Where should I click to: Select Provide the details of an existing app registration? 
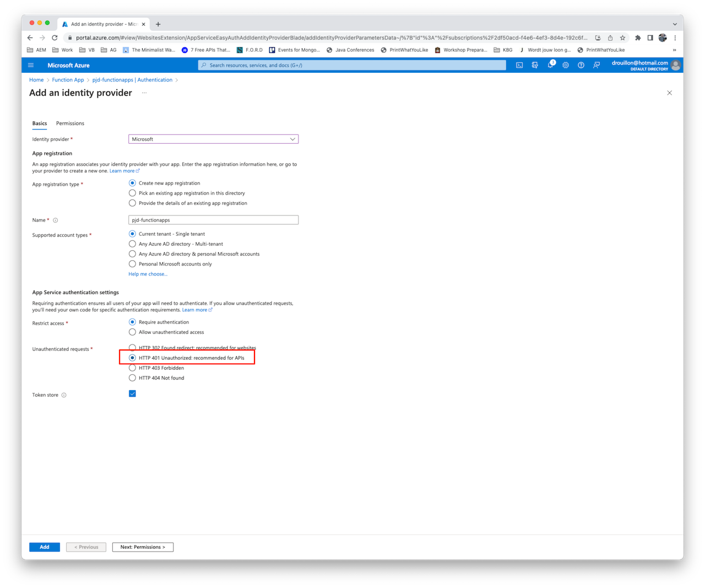tap(132, 203)
